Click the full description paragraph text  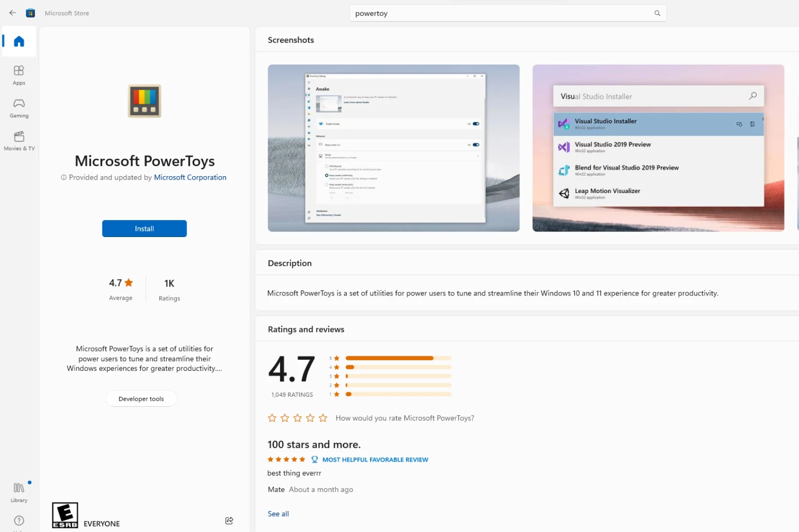click(x=492, y=293)
